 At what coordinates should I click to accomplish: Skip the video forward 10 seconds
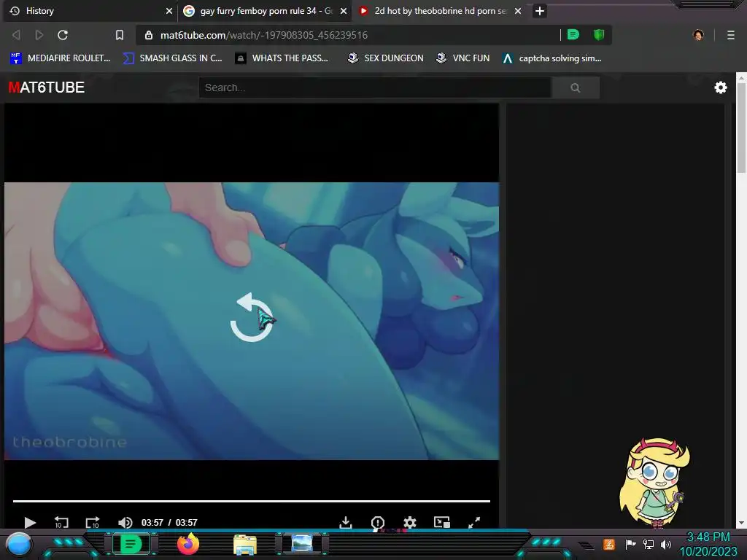(x=93, y=522)
